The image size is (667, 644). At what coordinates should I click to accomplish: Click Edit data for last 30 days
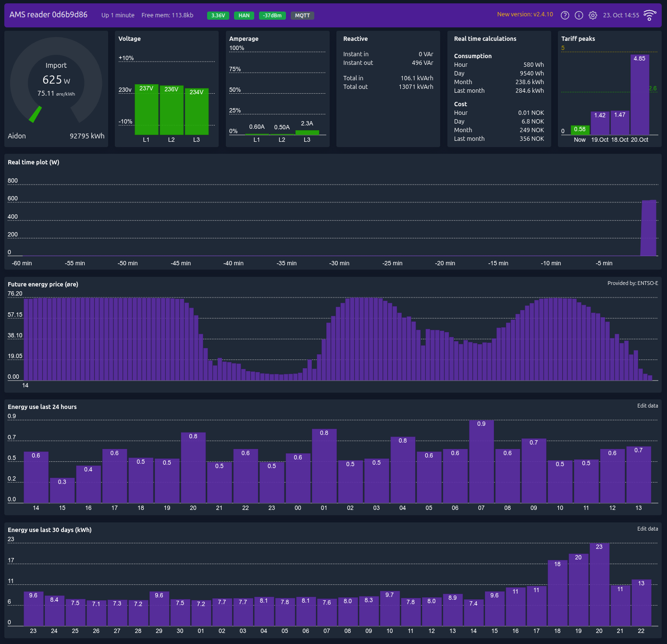point(647,529)
